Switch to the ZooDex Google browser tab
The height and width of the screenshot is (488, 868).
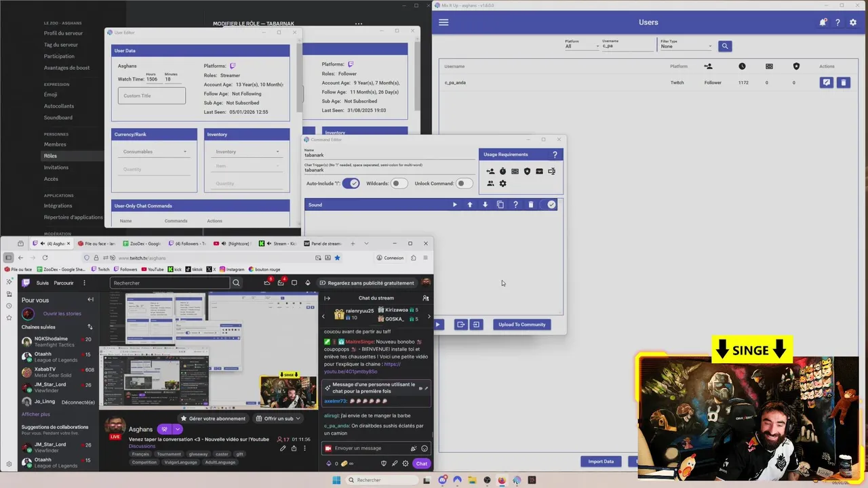142,243
